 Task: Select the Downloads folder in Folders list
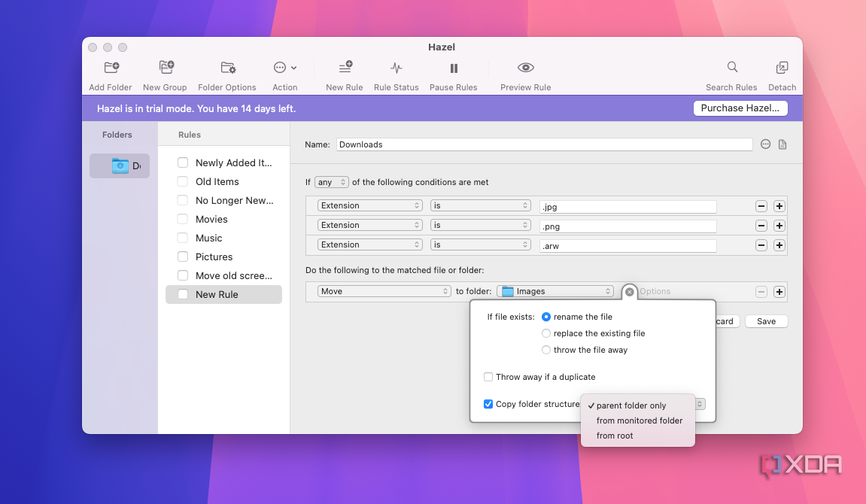(120, 165)
